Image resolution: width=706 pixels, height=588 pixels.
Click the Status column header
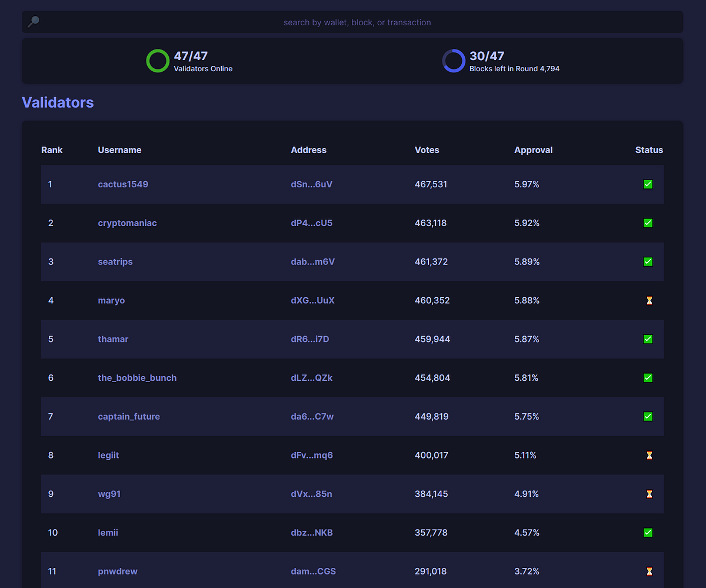pyautogui.click(x=649, y=150)
